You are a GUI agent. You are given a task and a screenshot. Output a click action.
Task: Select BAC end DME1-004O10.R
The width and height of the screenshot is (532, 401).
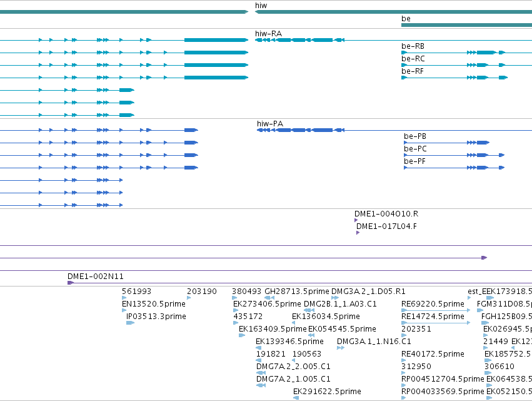pos(386,214)
